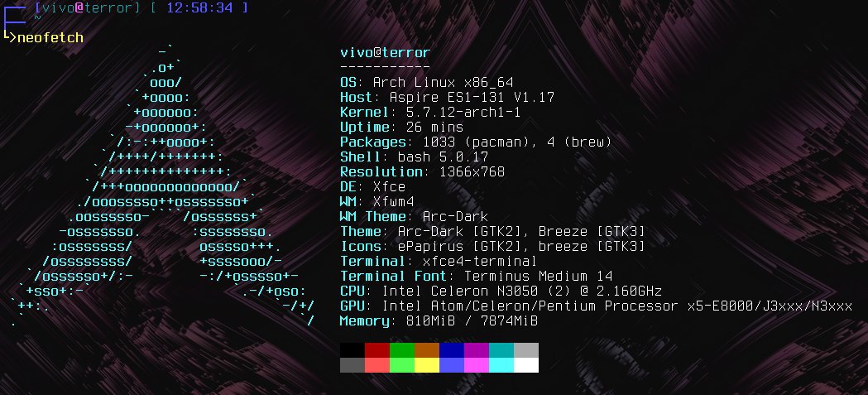Click the DE: Xfce line

click(x=372, y=186)
